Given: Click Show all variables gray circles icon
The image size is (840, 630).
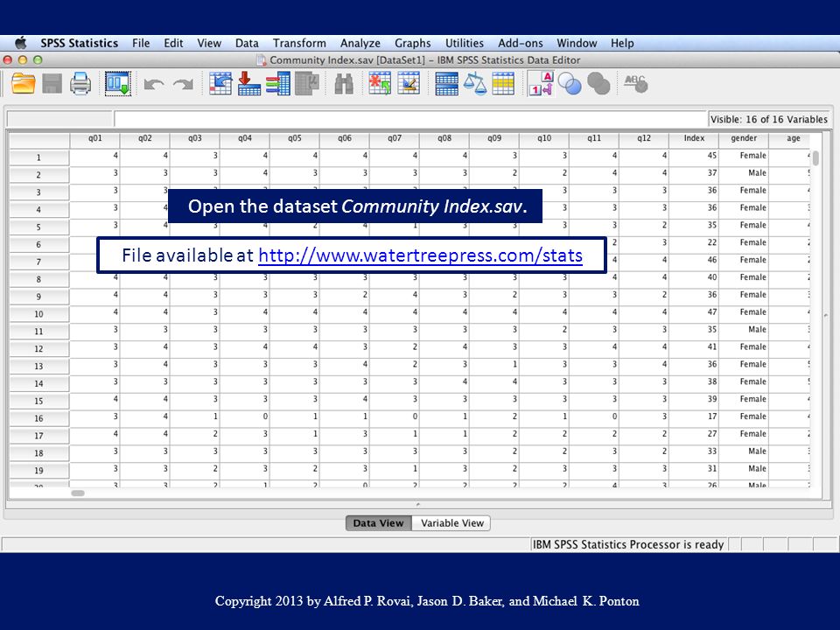Looking at the screenshot, I should 598,84.
